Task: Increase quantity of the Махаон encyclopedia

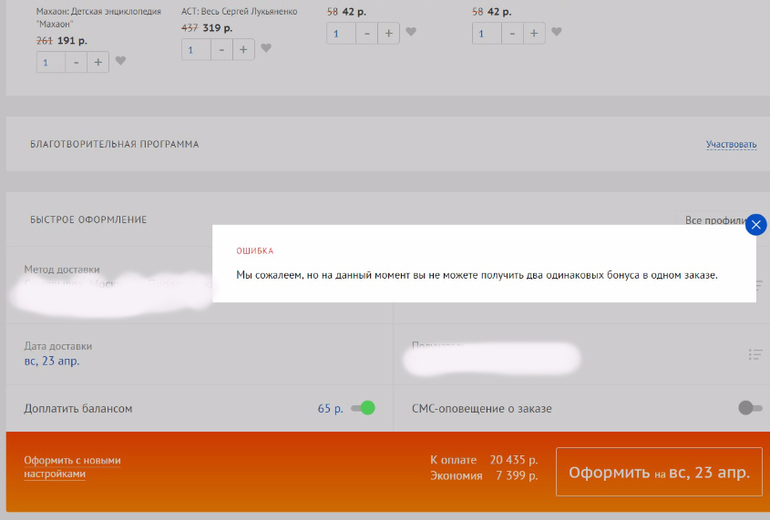Action: 98,62
